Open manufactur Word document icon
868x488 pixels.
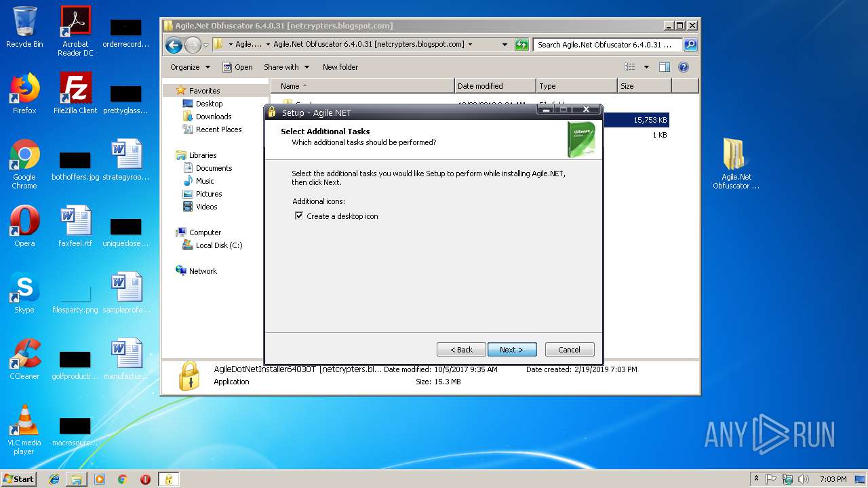point(126,359)
